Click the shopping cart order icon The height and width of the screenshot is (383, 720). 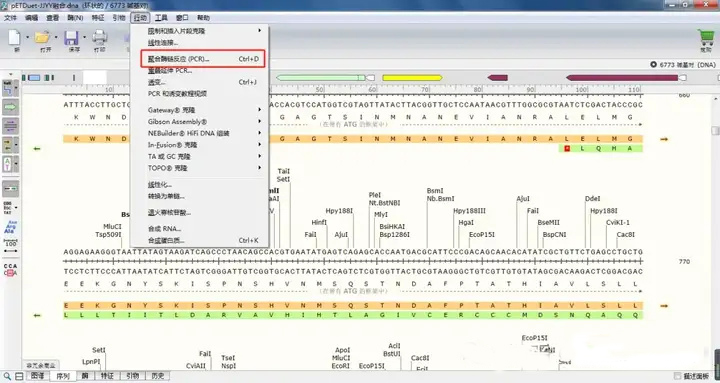[x=705, y=37]
